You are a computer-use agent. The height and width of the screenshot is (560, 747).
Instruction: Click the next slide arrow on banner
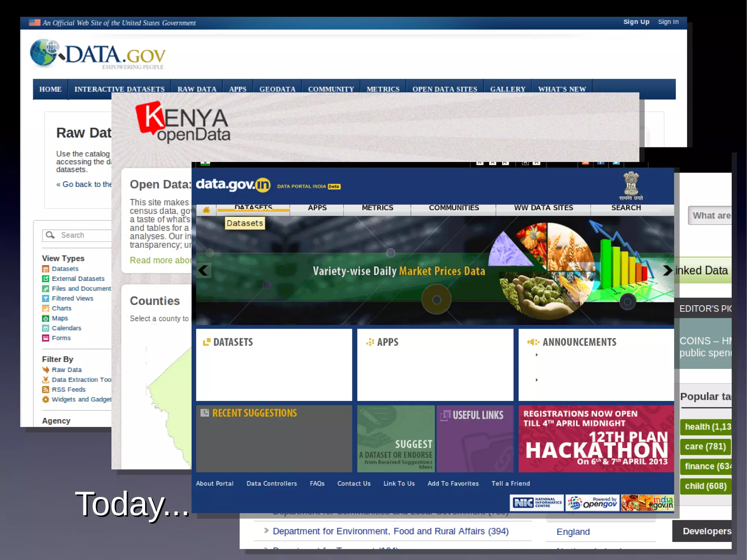(x=667, y=270)
